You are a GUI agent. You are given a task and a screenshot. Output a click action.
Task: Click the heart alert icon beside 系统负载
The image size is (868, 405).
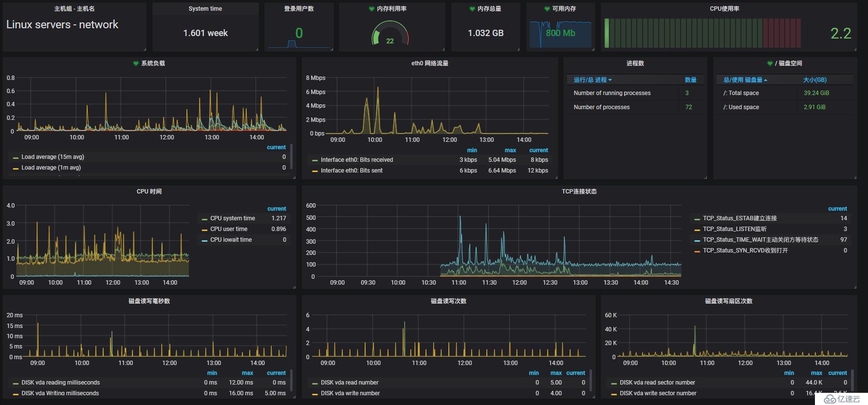pos(136,63)
